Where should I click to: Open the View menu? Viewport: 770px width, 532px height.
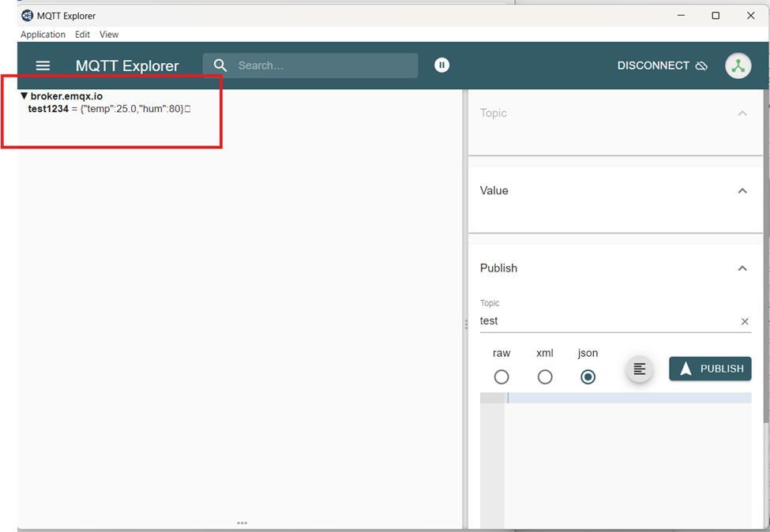click(109, 35)
